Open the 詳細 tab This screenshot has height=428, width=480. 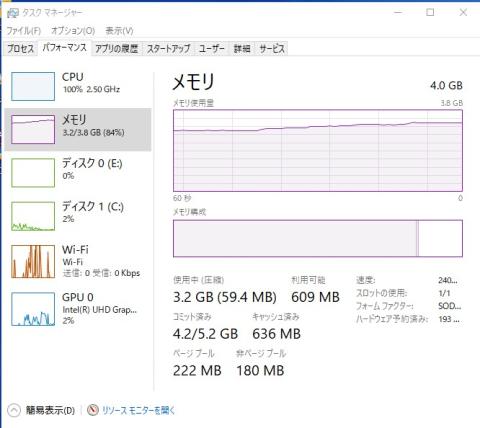click(242, 49)
